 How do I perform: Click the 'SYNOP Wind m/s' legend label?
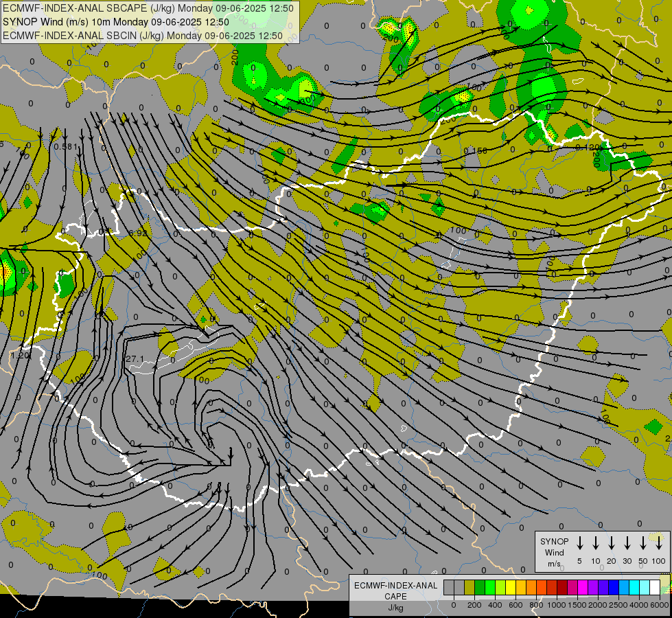554,552
